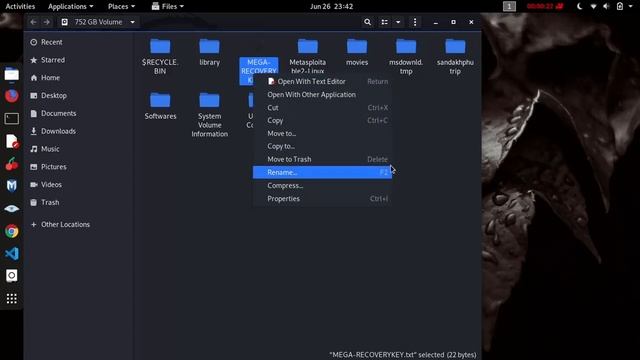
Task: Click the date and time clock
Action: pos(331,6)
